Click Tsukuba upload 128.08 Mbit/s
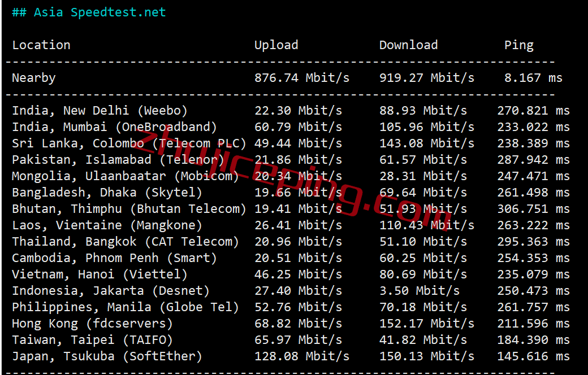 click(x=302, y=356)
